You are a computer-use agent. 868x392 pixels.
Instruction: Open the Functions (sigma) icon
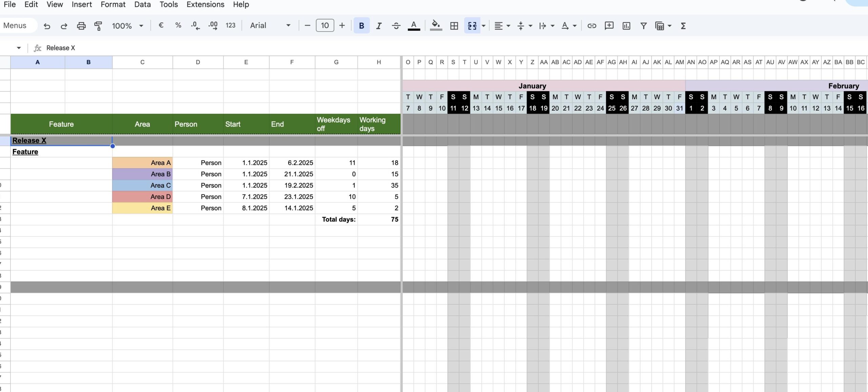683,25
